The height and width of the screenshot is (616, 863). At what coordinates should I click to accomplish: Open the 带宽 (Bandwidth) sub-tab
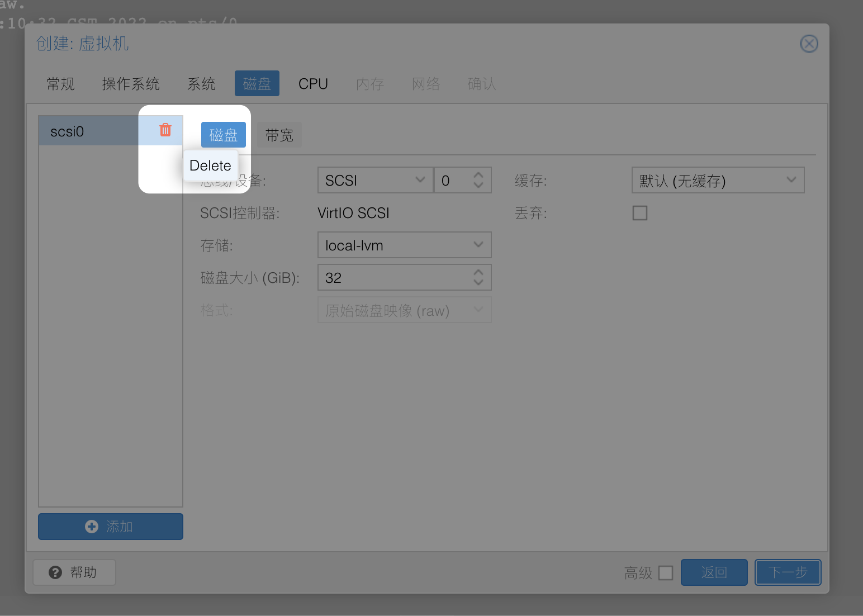coord(279,135)
